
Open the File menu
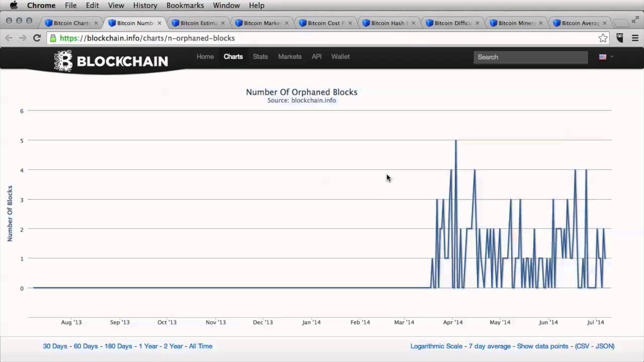[70, 6]
